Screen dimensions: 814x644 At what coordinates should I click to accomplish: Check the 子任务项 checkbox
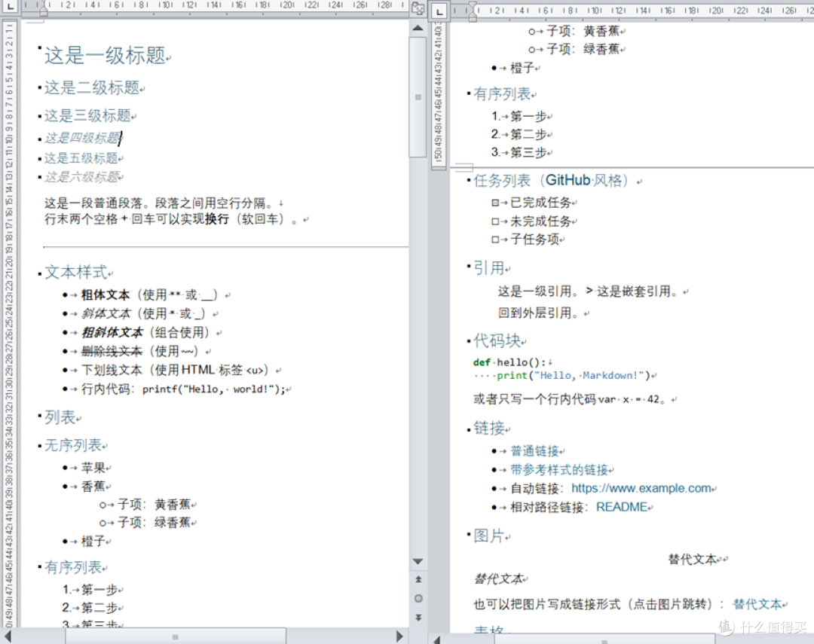495,240
